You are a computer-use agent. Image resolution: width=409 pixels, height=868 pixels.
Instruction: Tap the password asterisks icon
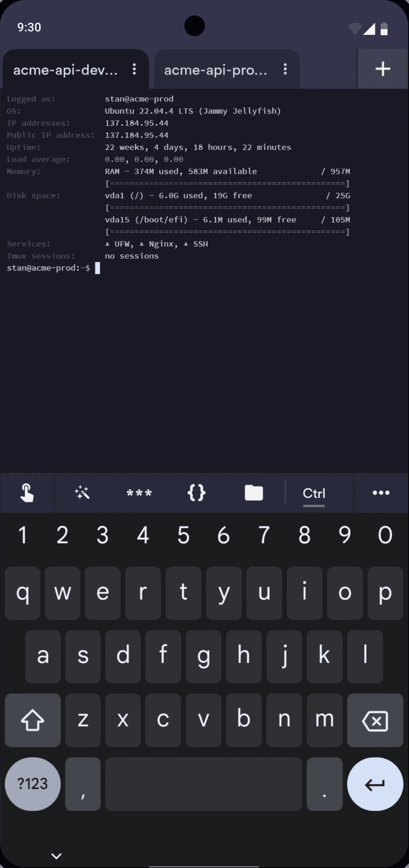(139, 493)
